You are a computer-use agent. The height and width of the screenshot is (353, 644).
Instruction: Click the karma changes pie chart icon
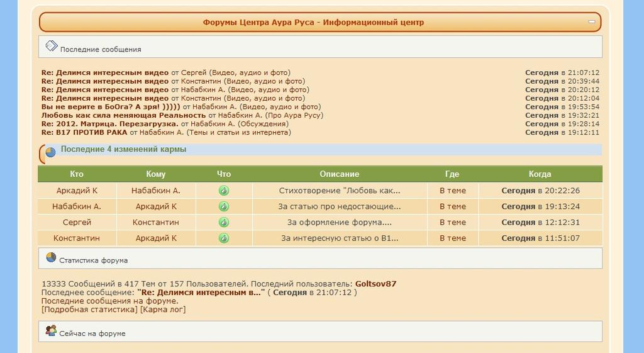50,152
